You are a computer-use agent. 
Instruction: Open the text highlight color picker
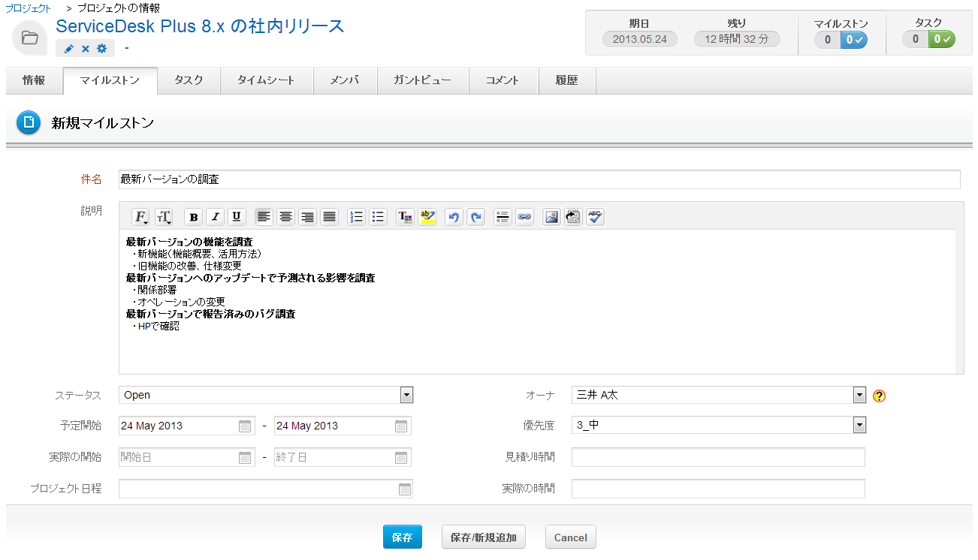pos(427,217)
